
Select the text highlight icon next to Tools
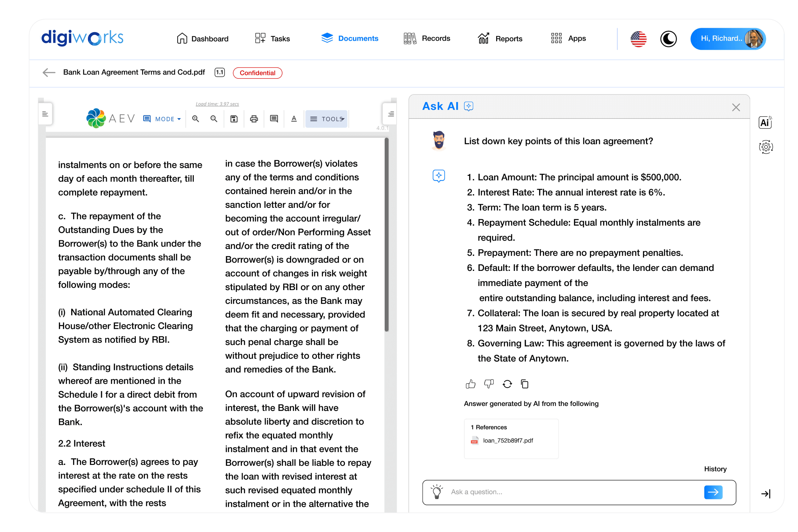click(x=294, y=119)
